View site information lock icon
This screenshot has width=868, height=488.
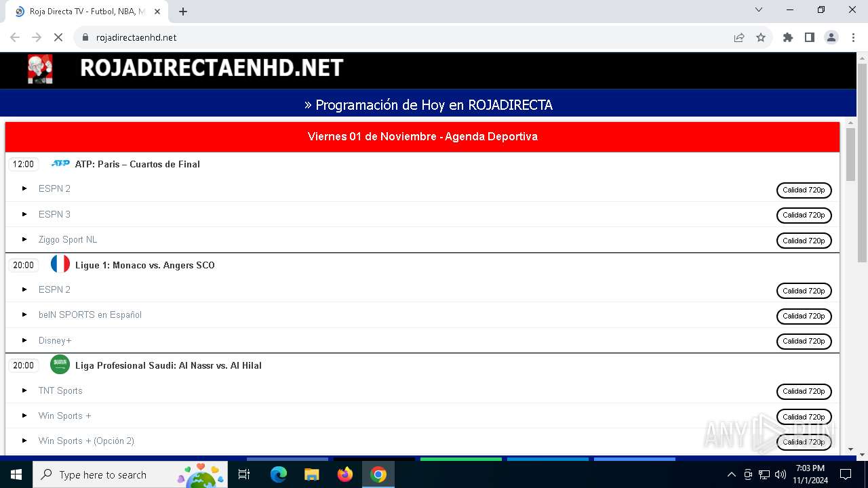tap(85, 37)
